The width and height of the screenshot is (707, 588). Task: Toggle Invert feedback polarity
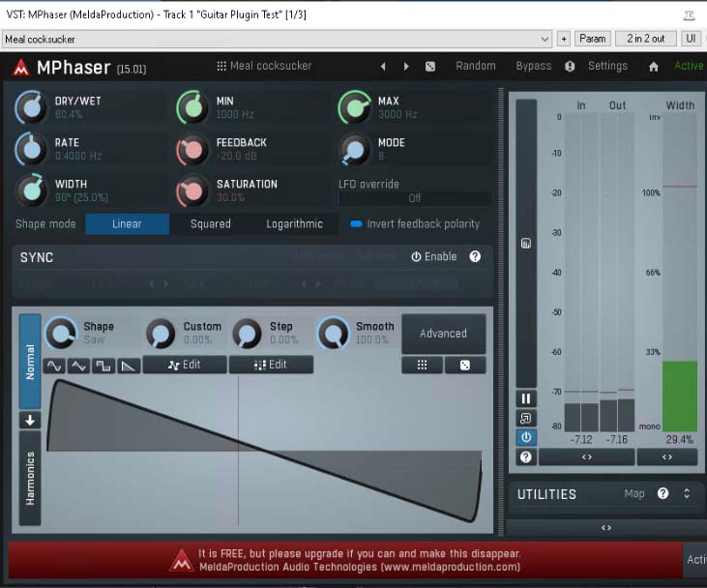415,224
